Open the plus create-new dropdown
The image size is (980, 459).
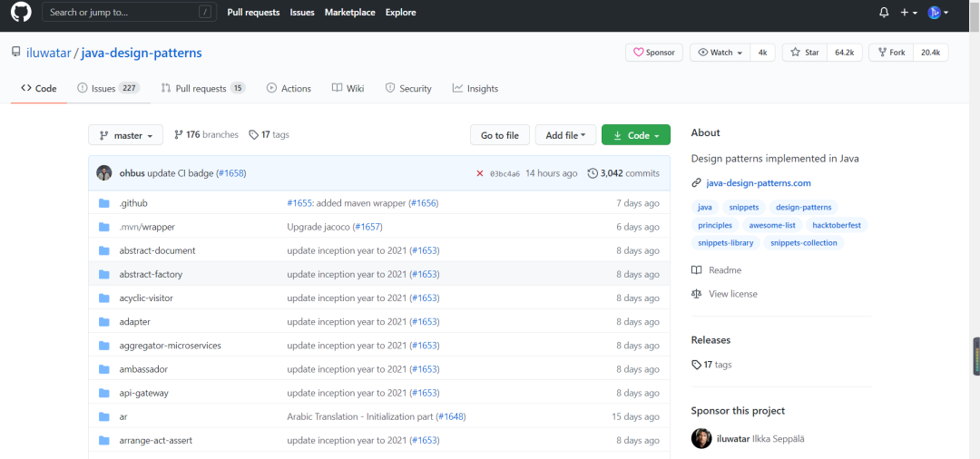(908, 13)
